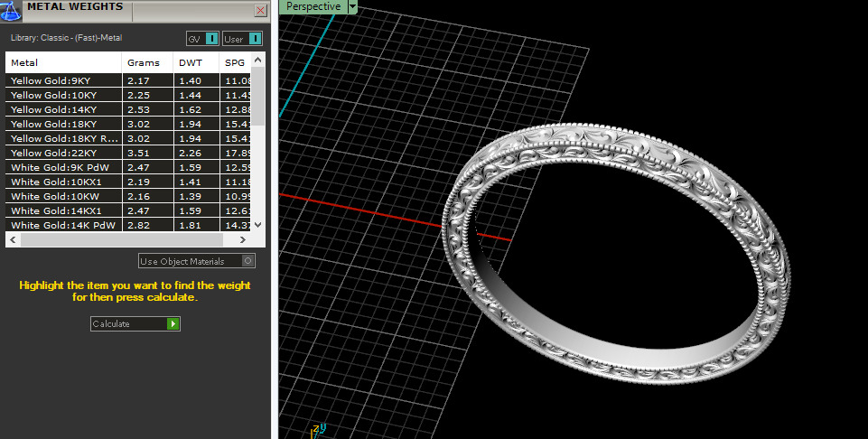Click the vertical scrollbar thumb
868x439 pixels.
tap(258, 96)
